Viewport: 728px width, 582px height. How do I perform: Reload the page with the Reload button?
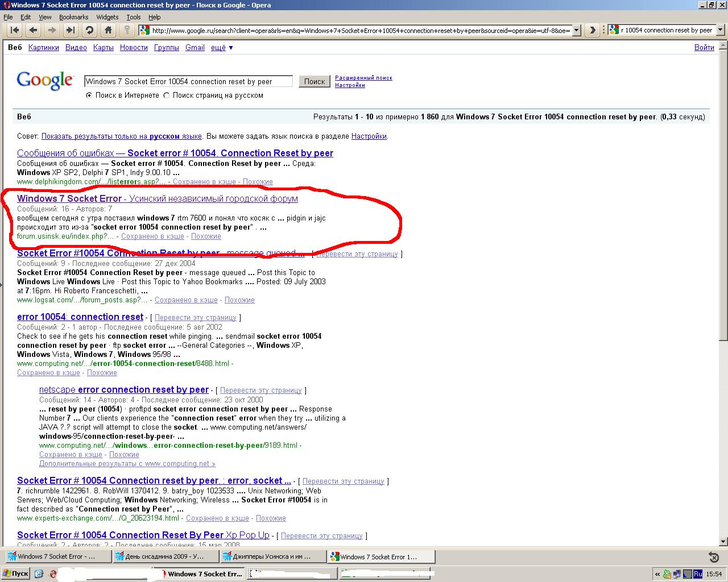[89, 30]
